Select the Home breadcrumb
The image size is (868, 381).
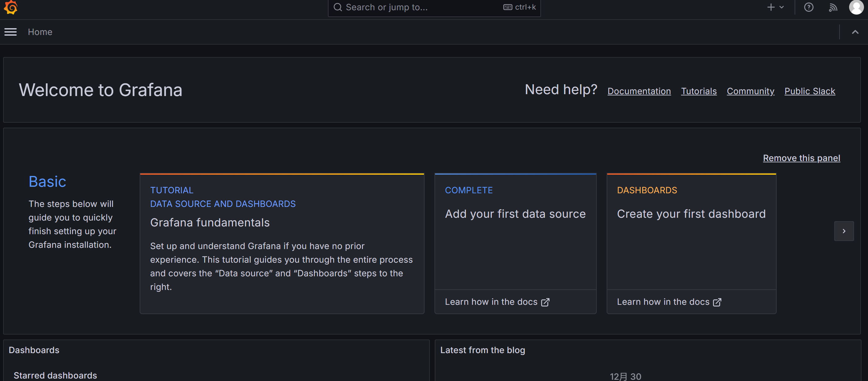40,32
